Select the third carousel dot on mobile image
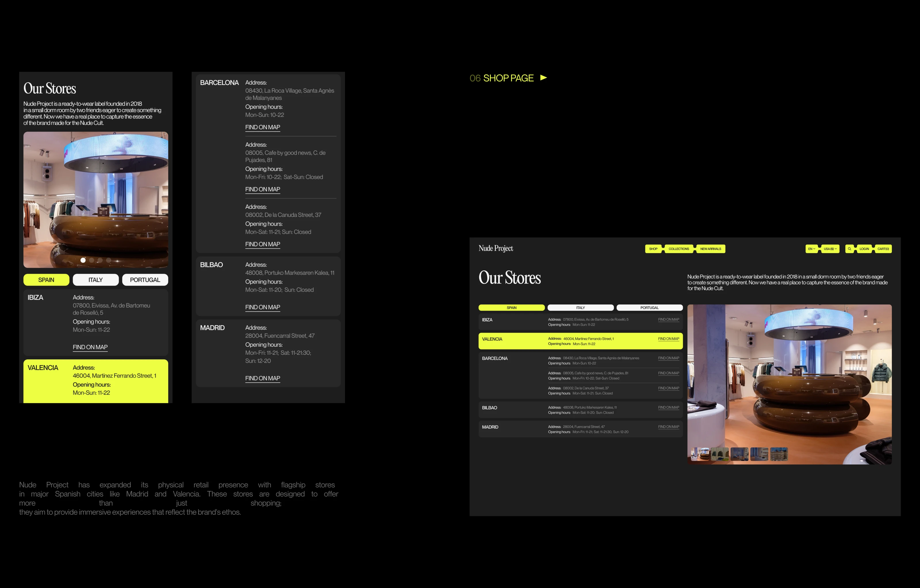Image resolution: width=920 pixels, height=588 pixels. [x=100, y=260]
